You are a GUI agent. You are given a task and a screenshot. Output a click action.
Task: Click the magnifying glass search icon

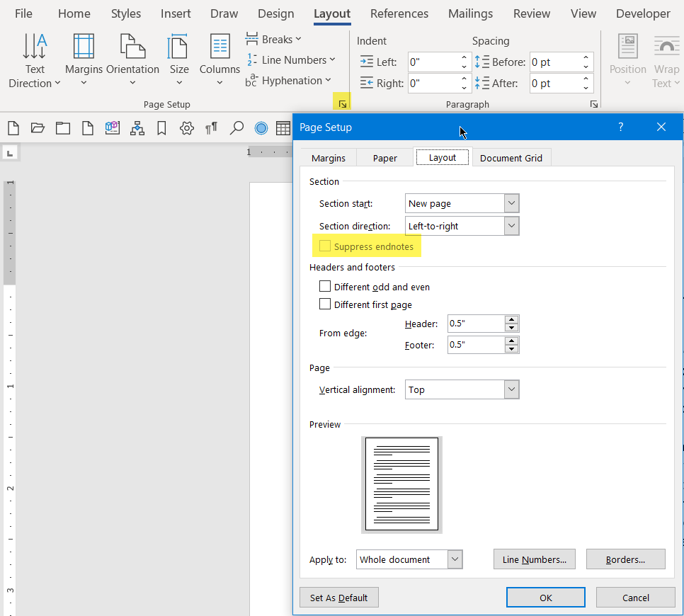click(x=236, y=128)
